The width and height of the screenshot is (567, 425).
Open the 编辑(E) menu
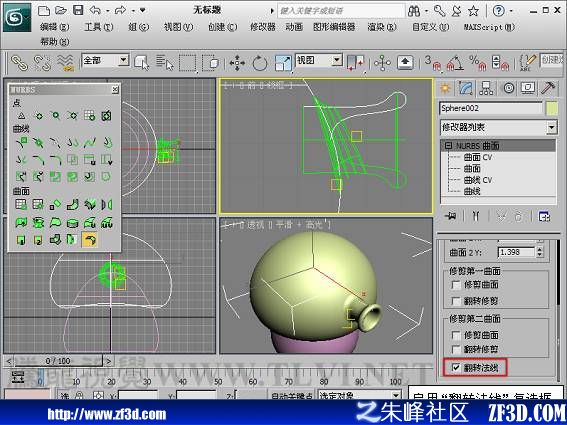click(55, 27)
